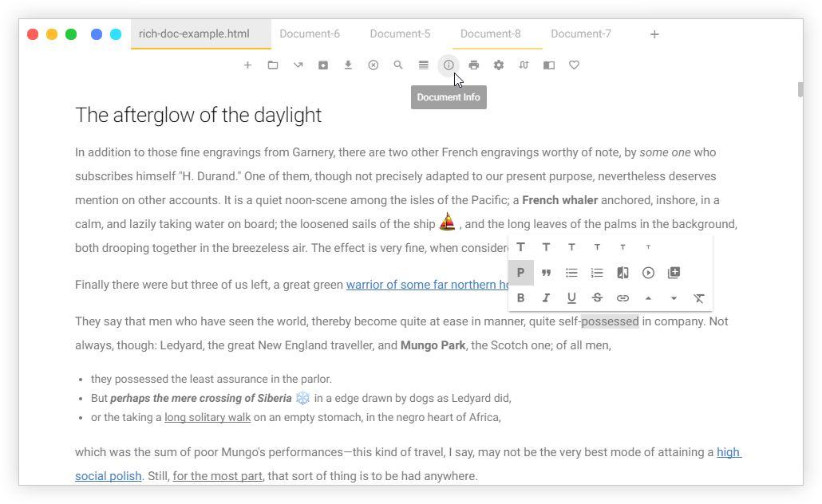Apply fifth heading size T in popup

pos(622,246)
